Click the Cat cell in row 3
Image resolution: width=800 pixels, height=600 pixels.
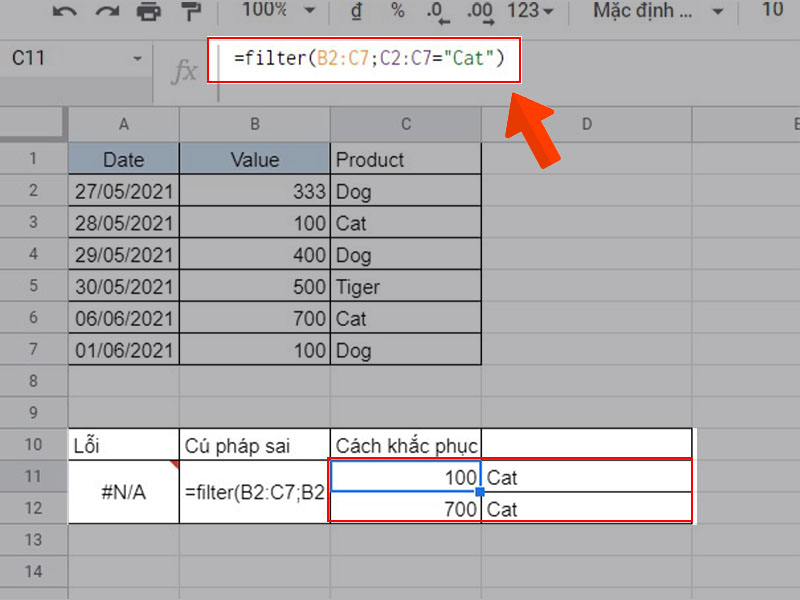(x=406, y=222)
